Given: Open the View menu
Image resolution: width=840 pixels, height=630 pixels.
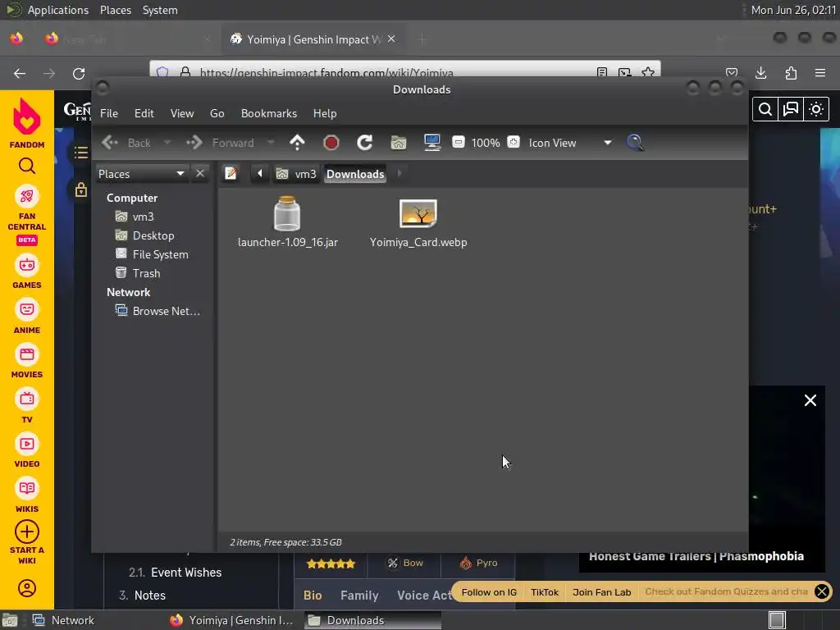Looking at the screenshot, I should click(x=182, y=113).
